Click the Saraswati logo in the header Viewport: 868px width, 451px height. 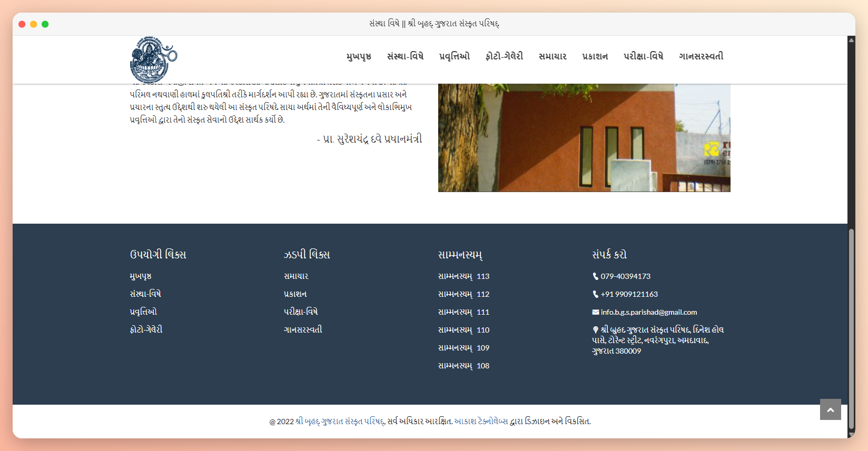pyautogui.click(x=153, y=59)
